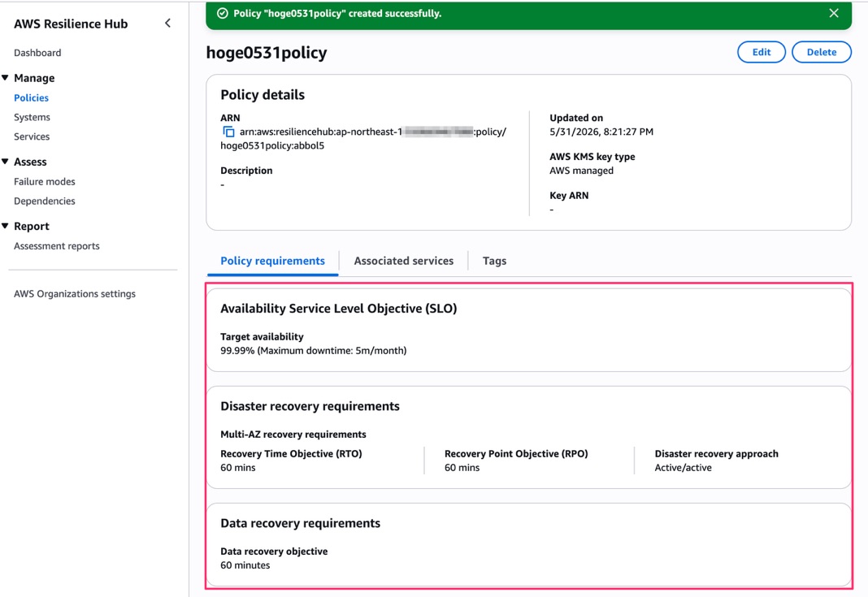Click the updated date 5/31/2026, 8:21:27 PM
868x597 pixels.
[601, 132]
